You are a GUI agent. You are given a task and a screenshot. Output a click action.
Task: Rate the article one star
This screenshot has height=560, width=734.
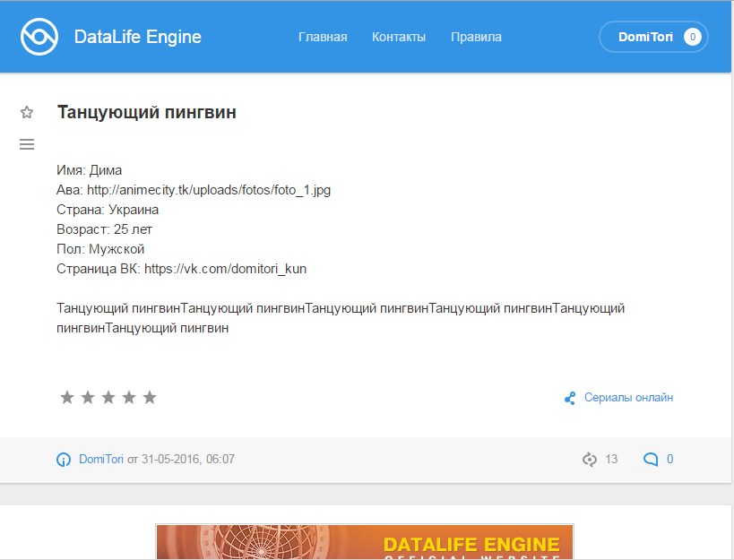[67, 397]
